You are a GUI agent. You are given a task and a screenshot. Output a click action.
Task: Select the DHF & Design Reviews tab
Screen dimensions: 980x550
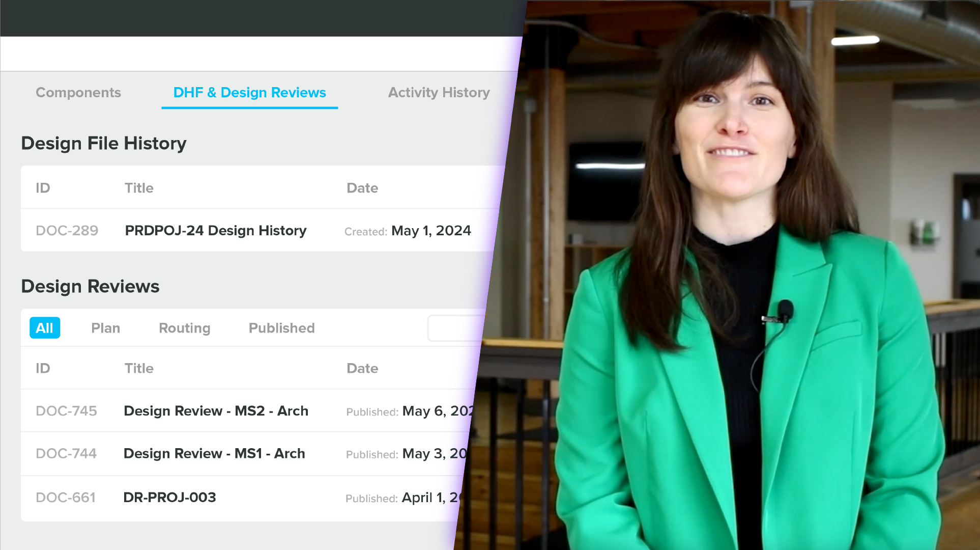[x=249, y=93]
